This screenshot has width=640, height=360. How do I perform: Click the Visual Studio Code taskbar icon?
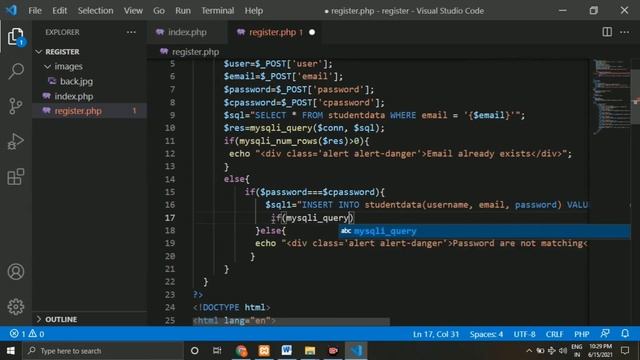coord(356,351)
